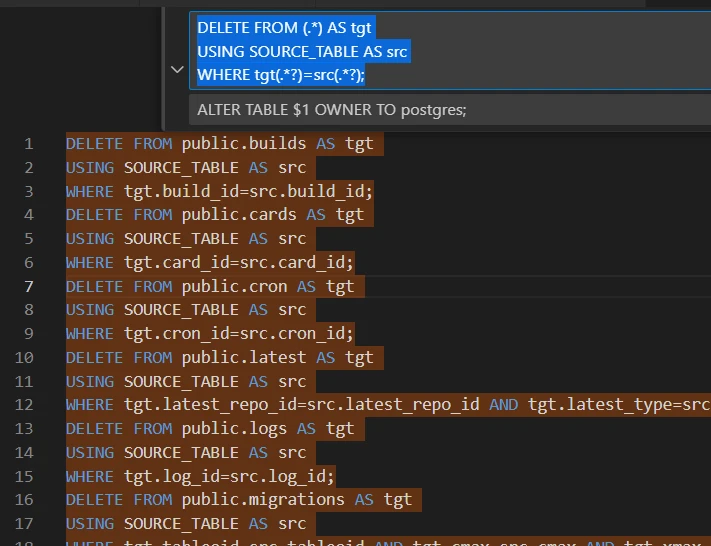Select line number 1 in gutter
The height and width of the screenshot is (546, 711).
29,144
